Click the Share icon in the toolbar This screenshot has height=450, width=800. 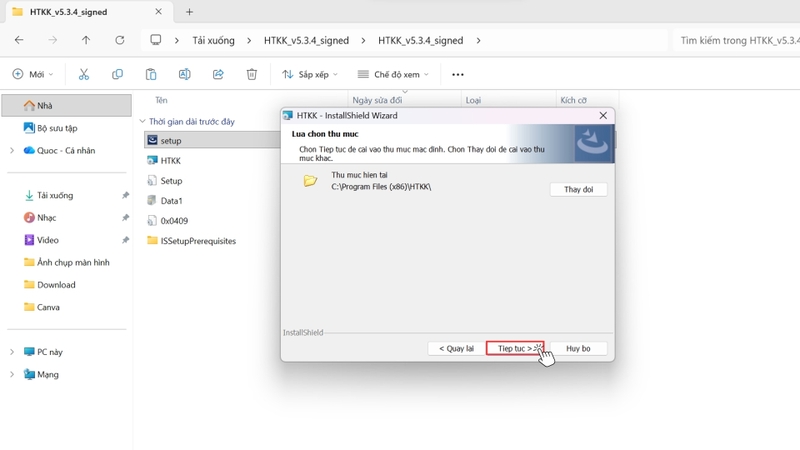pyautogui.click(x=218, y=74)
